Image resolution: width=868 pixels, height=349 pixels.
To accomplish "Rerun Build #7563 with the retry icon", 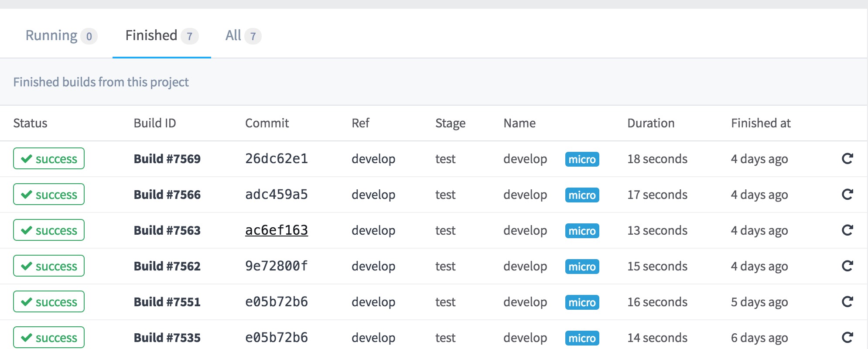I will pos(847,230).
